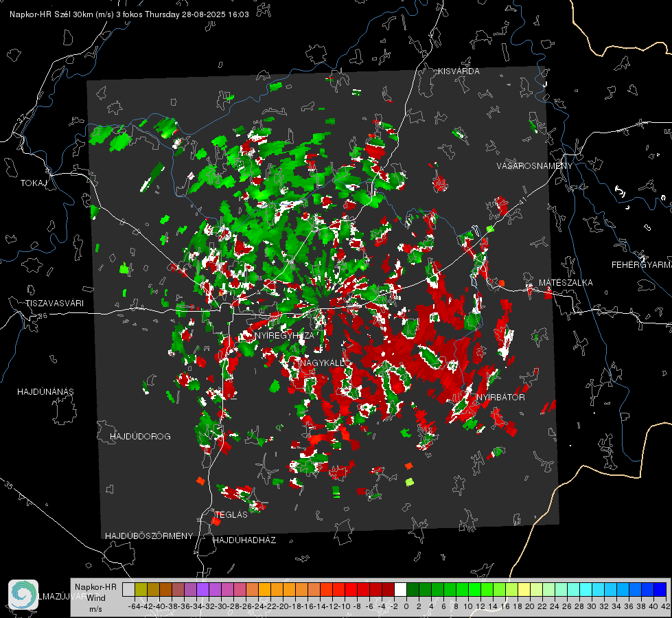Click the HAJDÚHADHÁZ label
The image size is (672, 618).
click(244, 540)
